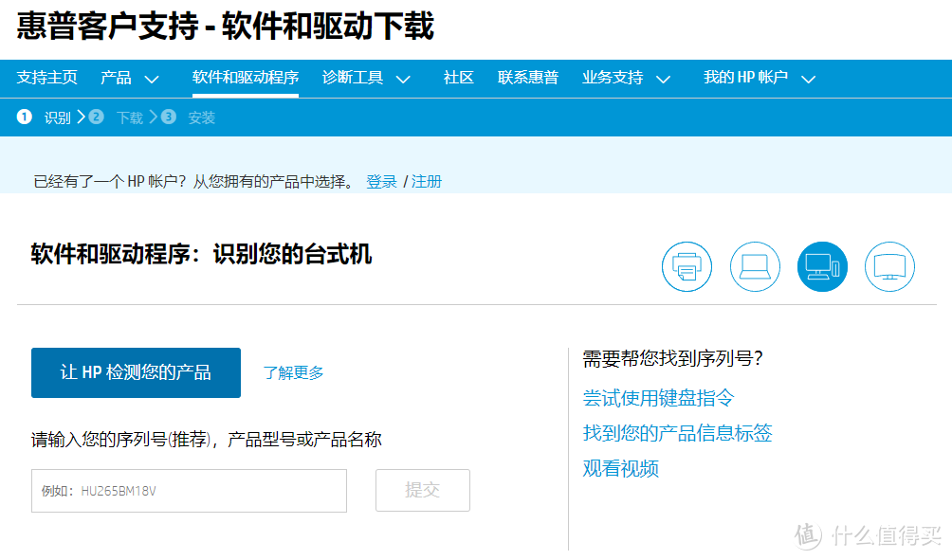Open the 了解更多 link
The height and width of the screenshot is (560, 952).
point(293,372)
